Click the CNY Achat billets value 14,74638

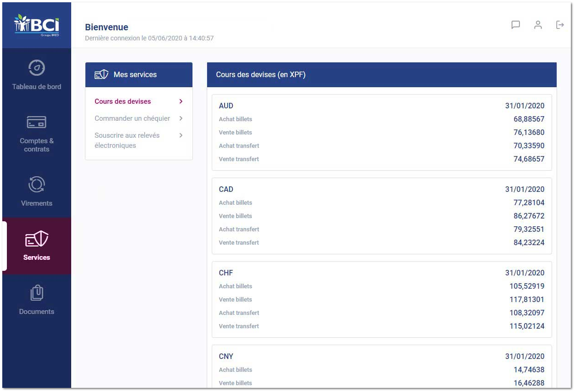[x=529, y=370]
